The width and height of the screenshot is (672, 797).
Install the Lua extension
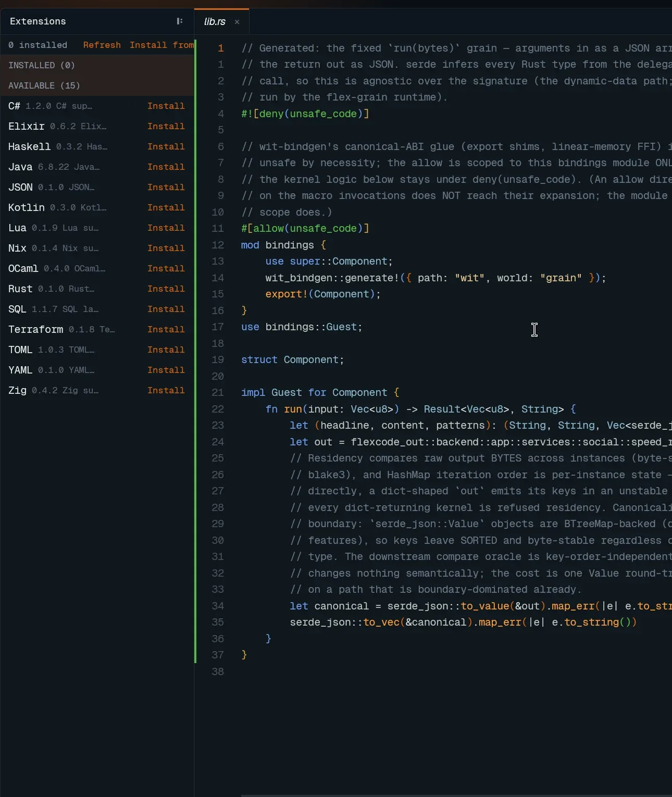coord(166,228)
